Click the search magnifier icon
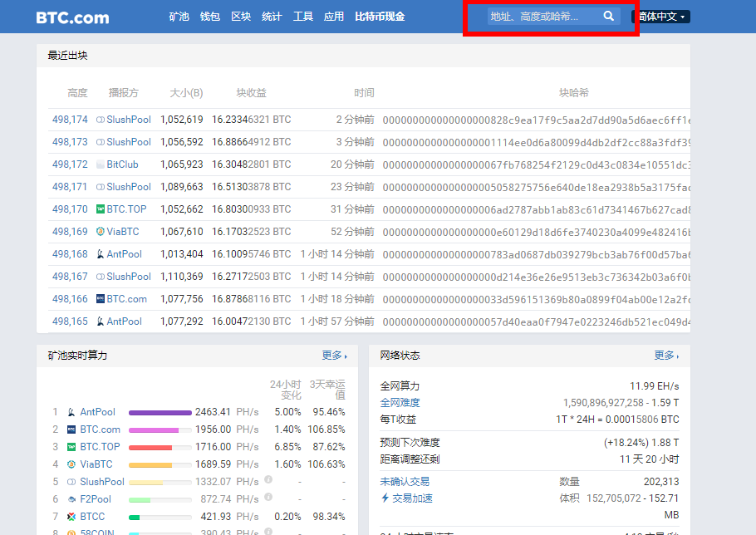 (x=608, y=17)
